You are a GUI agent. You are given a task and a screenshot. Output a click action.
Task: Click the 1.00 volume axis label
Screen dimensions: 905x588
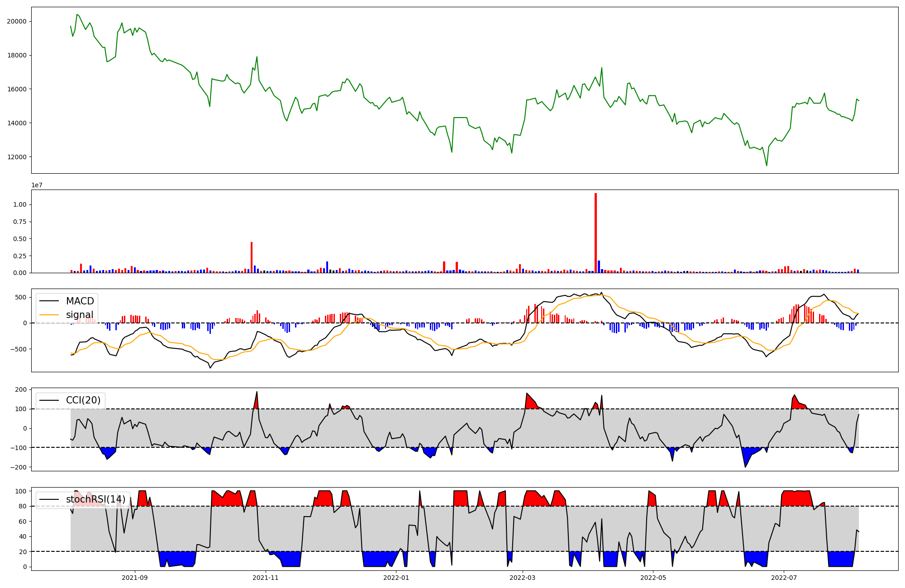pyautogui.click(x=19, y=204)
